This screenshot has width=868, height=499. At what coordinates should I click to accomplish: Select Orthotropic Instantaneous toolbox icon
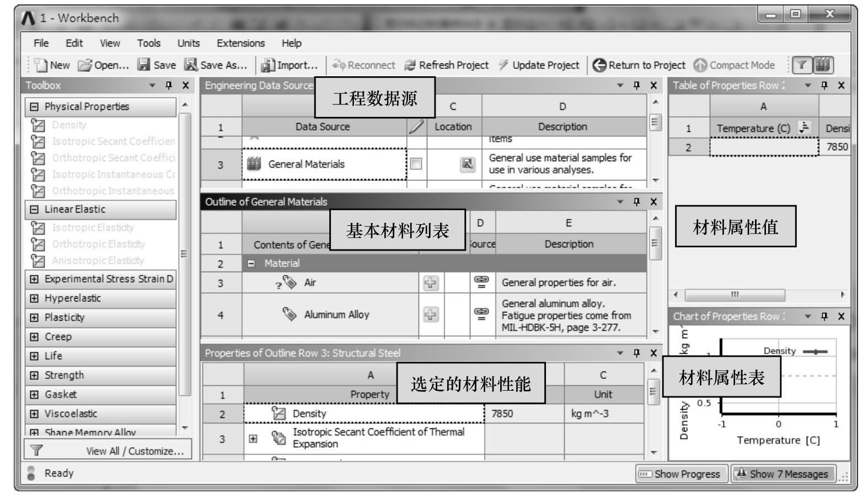tap(37, 192)
